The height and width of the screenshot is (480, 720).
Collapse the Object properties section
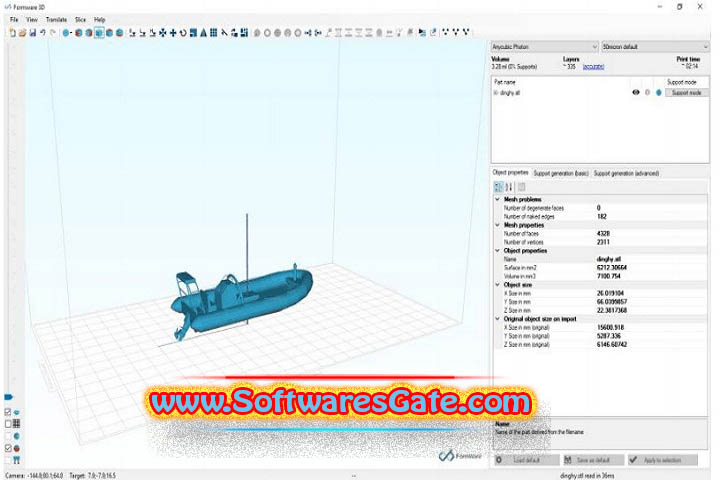tap(497, 251)
